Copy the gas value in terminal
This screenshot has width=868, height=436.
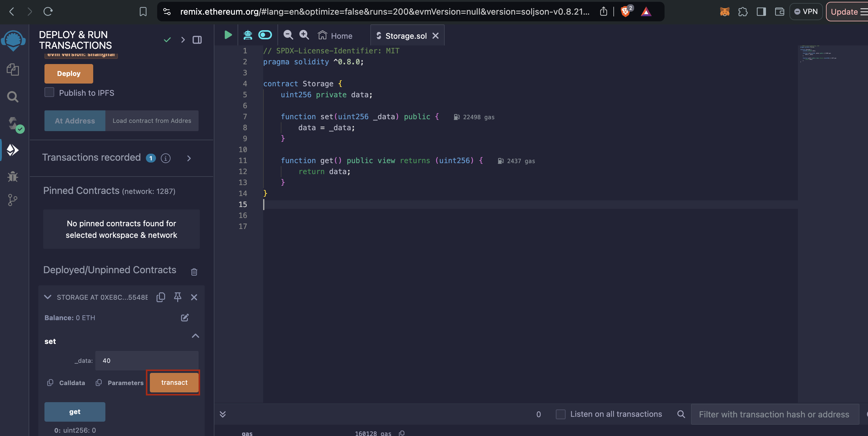[x=402, y=433]
